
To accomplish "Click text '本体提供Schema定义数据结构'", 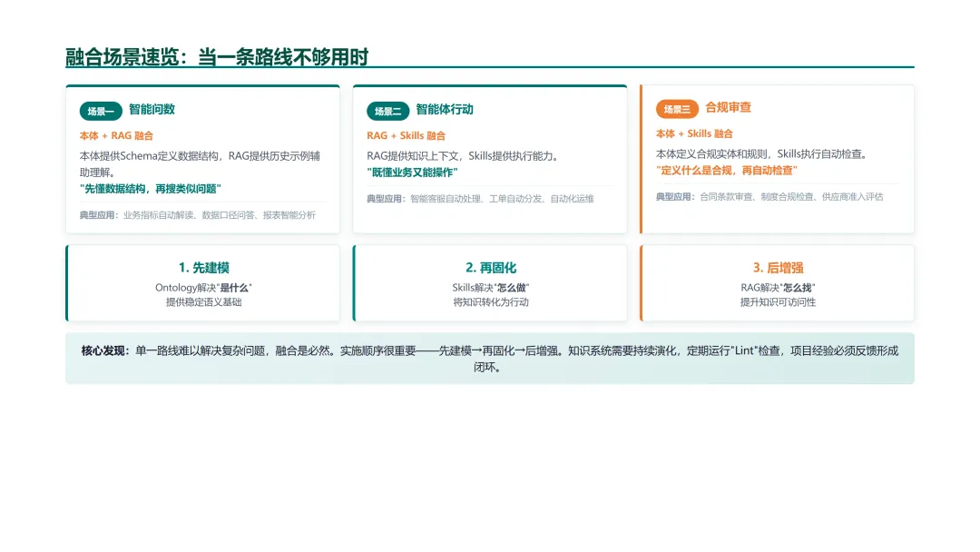I will pyautogui.click(x=150, y=156).
